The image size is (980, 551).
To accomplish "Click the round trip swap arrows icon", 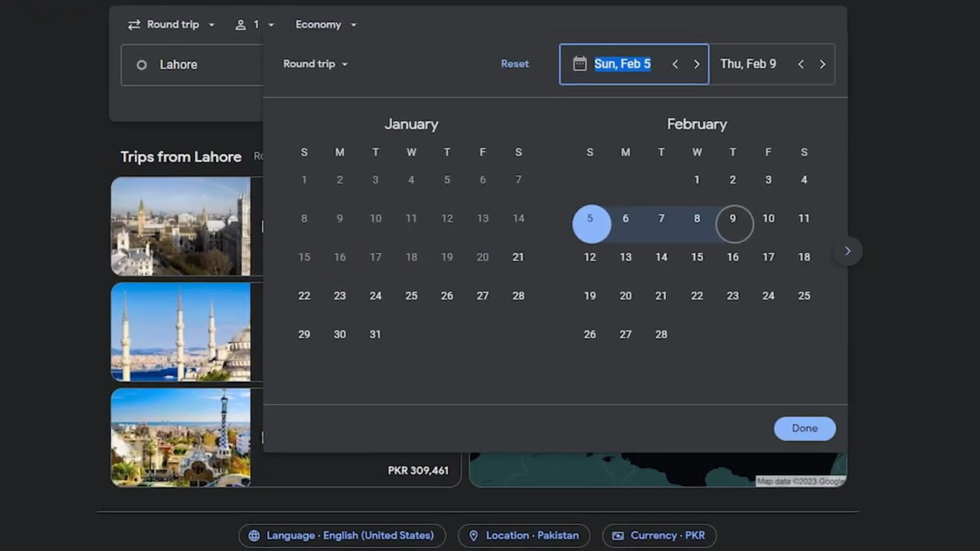I will (x=134, y=24).
